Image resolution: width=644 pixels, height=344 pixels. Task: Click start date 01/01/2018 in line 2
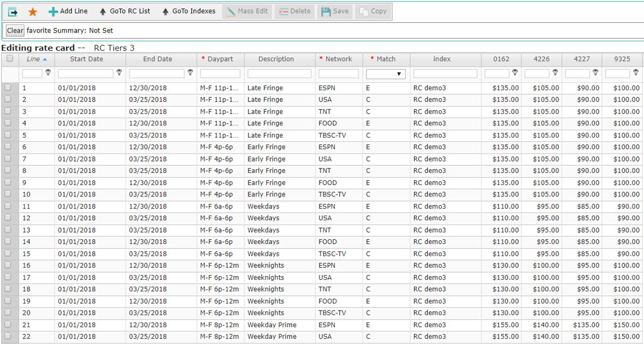click(77, 99)
